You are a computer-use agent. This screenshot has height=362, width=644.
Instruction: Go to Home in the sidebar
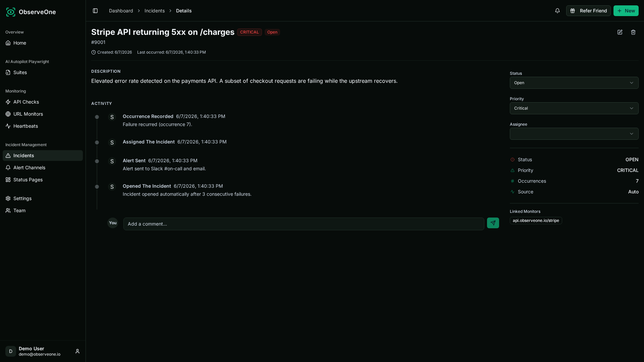pyautogui.click(x=43, y=43)
